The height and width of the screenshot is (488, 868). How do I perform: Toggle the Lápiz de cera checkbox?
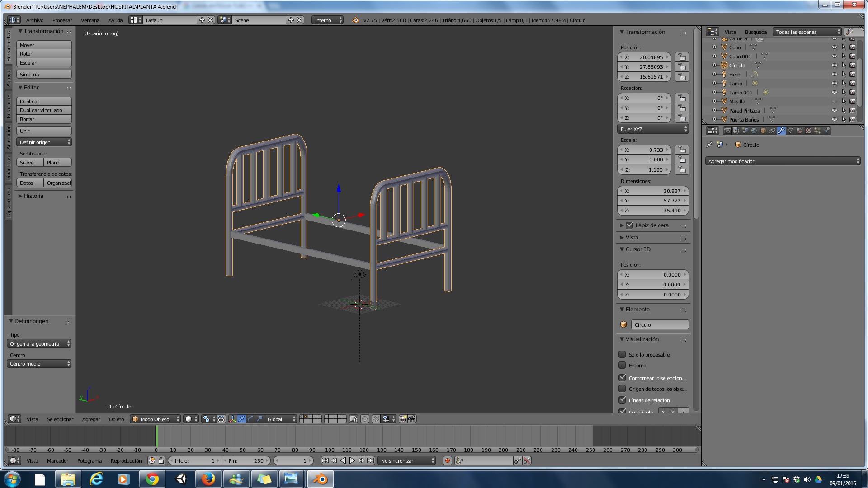[x=630, y=225]
